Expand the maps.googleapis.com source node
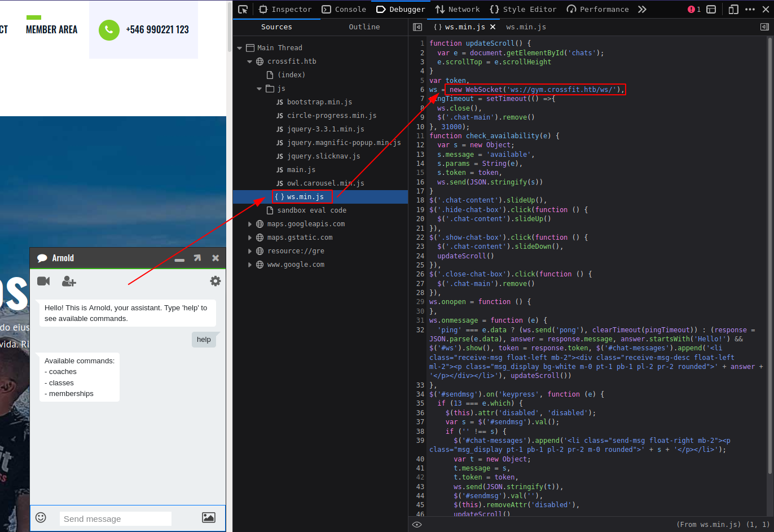 point(250,224)
